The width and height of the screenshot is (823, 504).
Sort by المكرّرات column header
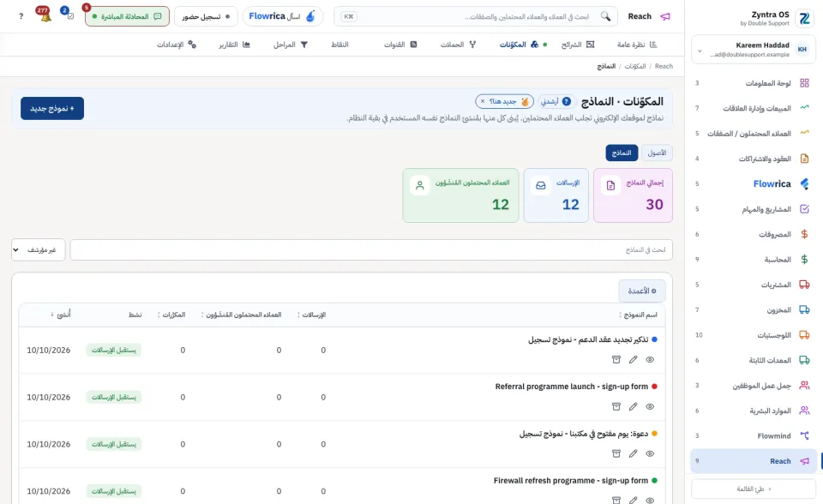pos(171,315)
